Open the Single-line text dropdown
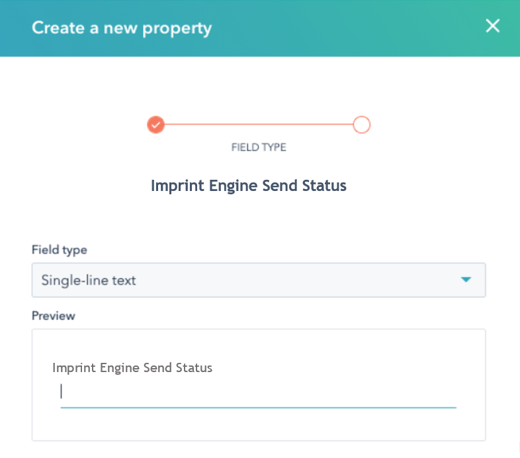 259,280
